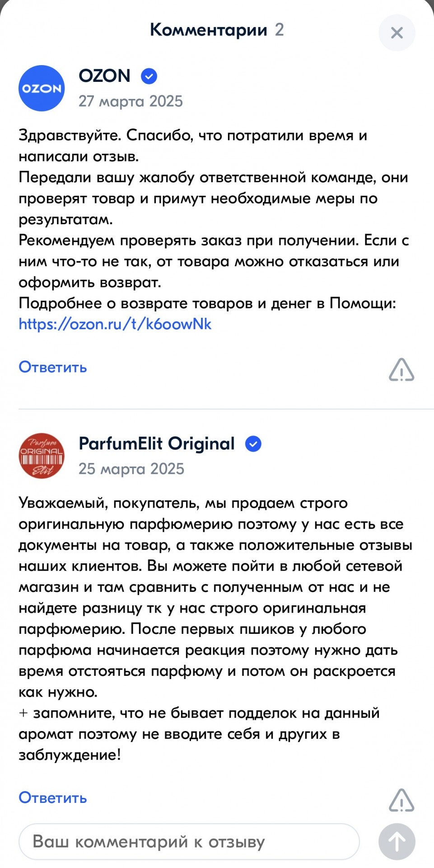The image size is (434, 868).
Task: Focus the 'Ваш комментарий к отзыву' field
Action: pos(189,841)
